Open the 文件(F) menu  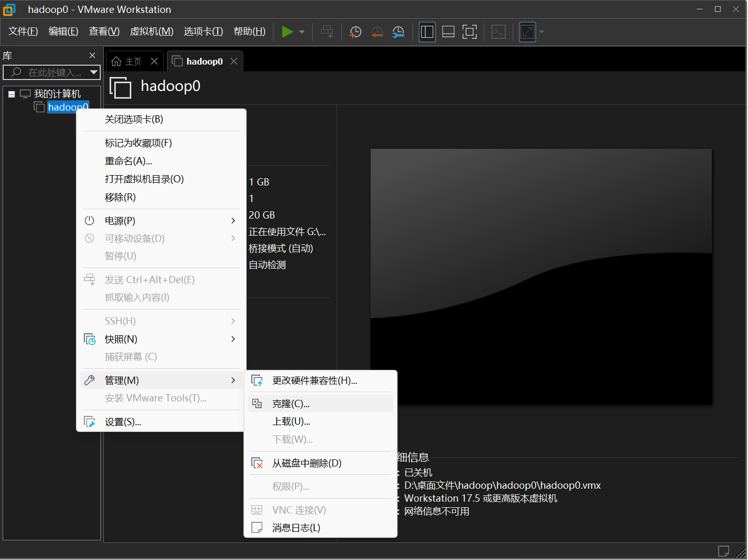click(23, 32)
